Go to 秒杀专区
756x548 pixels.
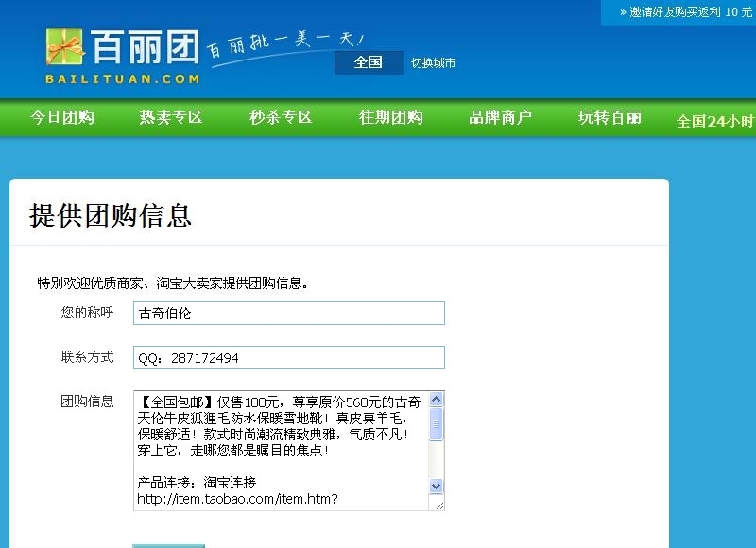[280, 116]
